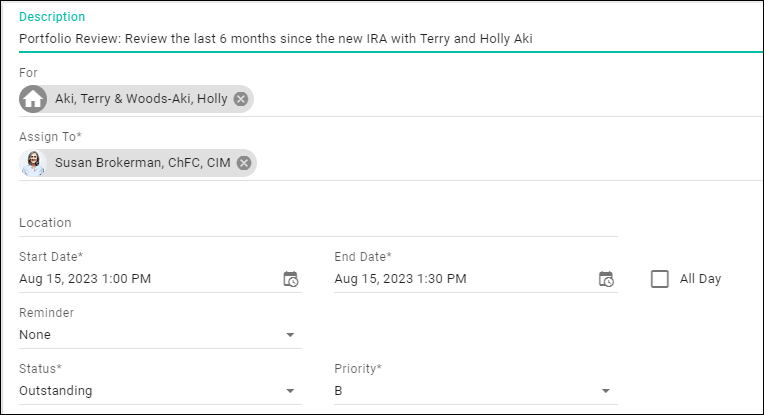Click the None reminder value
764x415 pixels.
point(35,335)
